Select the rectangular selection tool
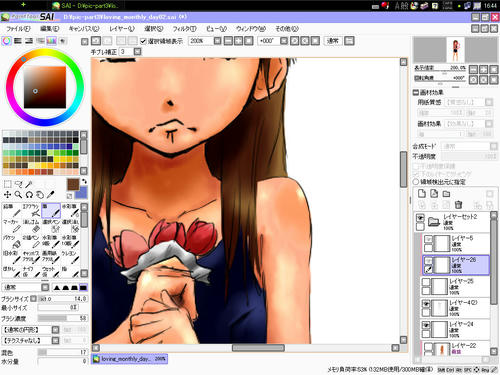This screenshot has width=500, height=375. 7,184
